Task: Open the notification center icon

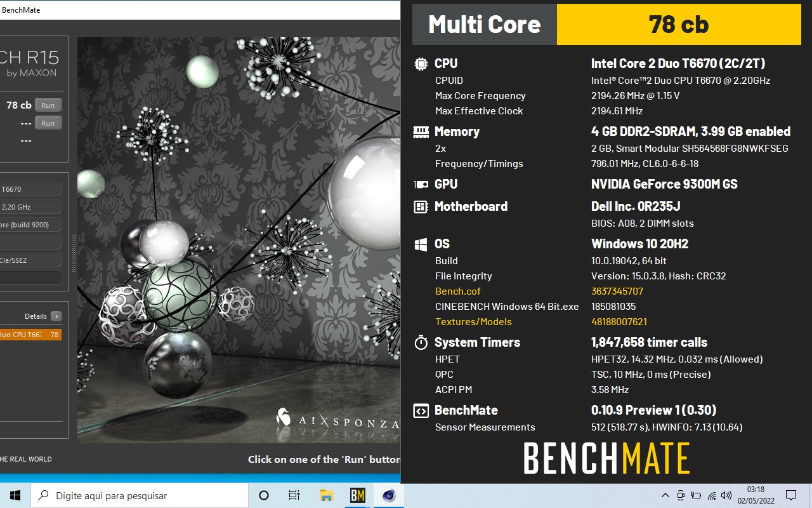Action: pos(791,495)
